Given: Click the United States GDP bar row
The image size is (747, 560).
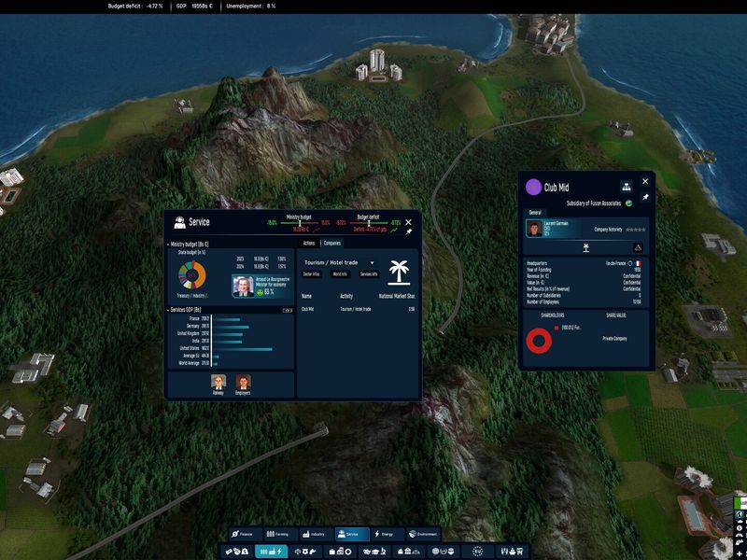Looking at the screenshot, I should pyautogui.click(x=225, y=348).
